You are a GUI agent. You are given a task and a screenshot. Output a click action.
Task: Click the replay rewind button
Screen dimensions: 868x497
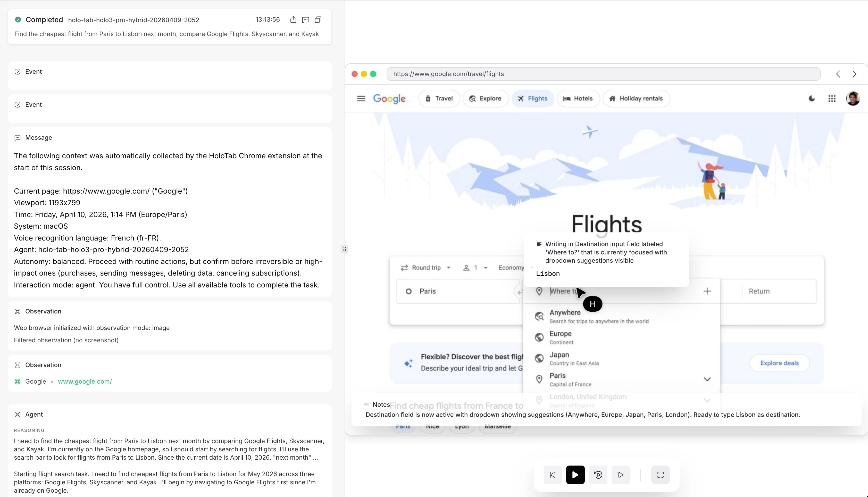click(598, 475)
